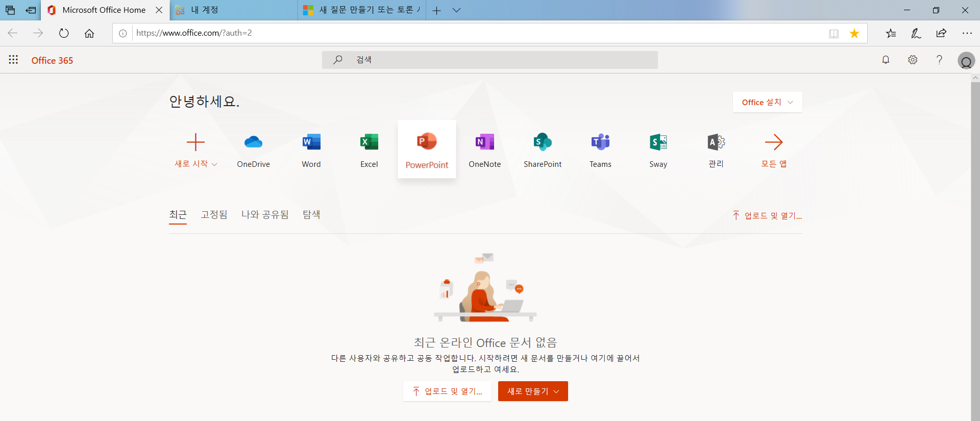Show tabs you've set aside
The width and height of the screenshot is (980, 421).
10,10
